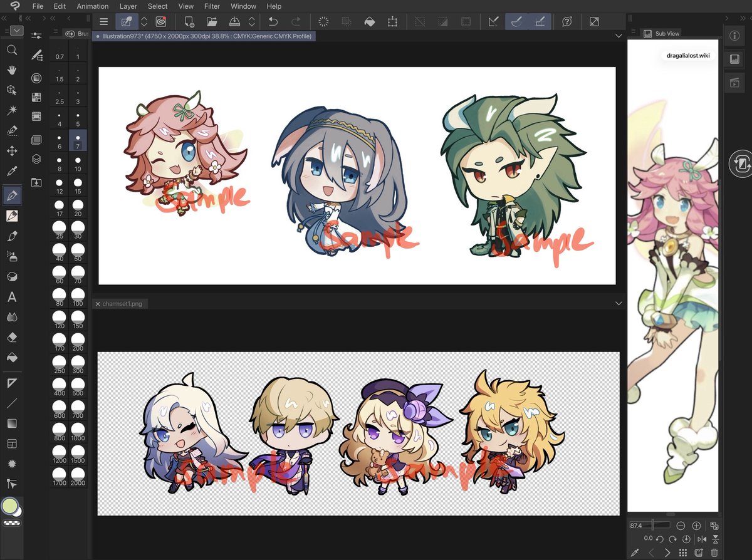Toggle Snap to Special Ruler
This screenshot has height=560, width=752.
pos(516,21)
